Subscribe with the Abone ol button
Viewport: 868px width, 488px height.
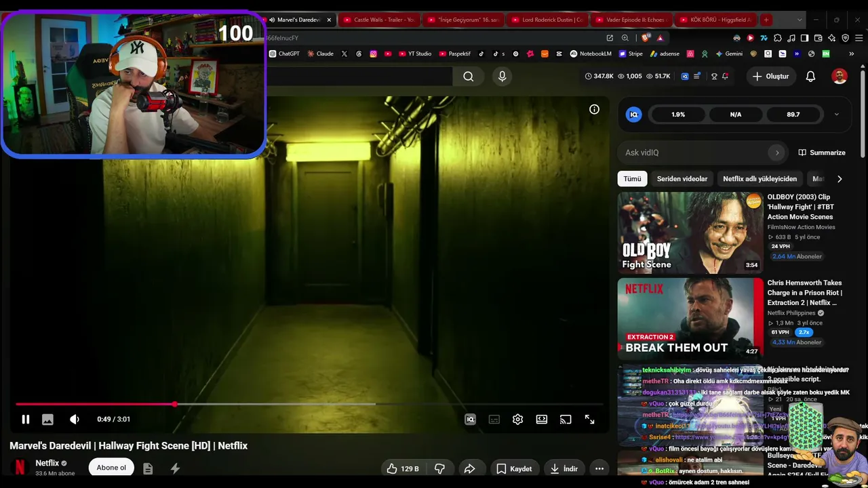coord(111,468)
